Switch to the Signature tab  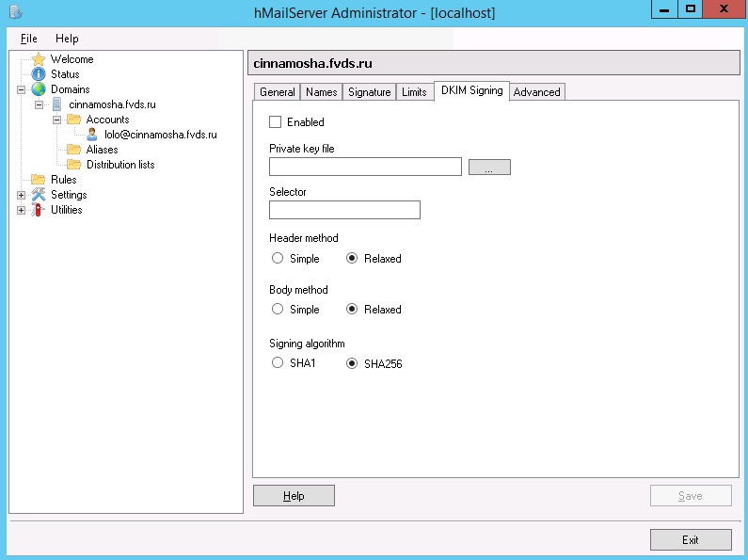tap(369, 92)
